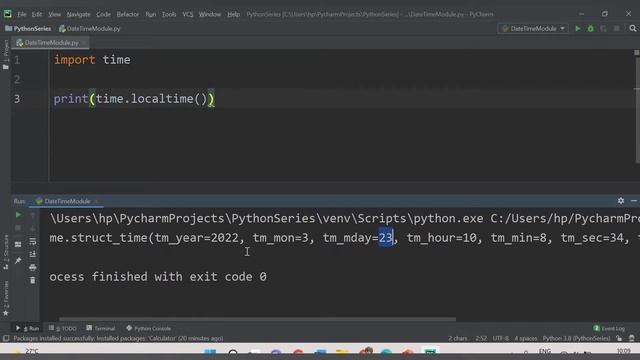Click the PyCharm logo icon in title bar
Screen dimensions: 640x360
(x=8, y=14)
